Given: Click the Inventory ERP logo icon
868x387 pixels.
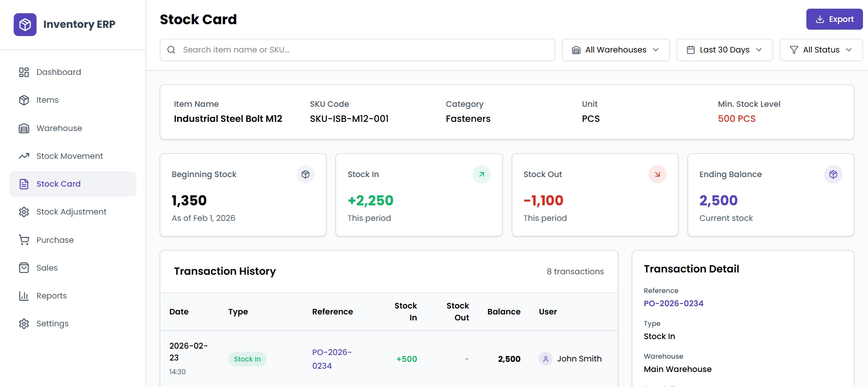Looking at the screenshot, I should click(x=25, y=25).
